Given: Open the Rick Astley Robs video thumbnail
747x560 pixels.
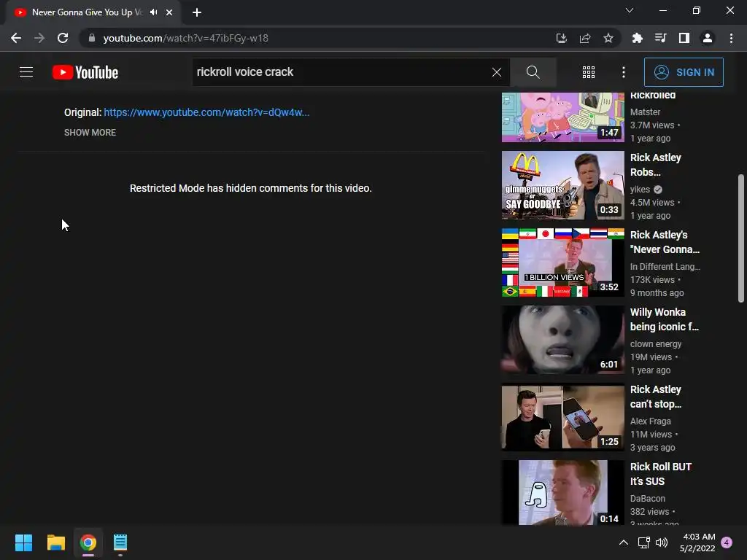Looking at the screenshot, I should coord(562,185).
